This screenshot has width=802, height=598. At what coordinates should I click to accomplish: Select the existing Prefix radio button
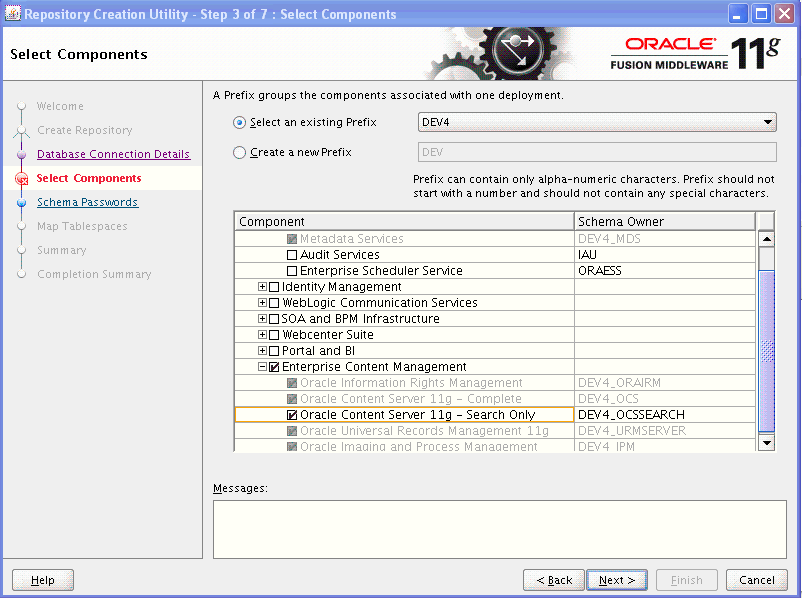point(239,123)
